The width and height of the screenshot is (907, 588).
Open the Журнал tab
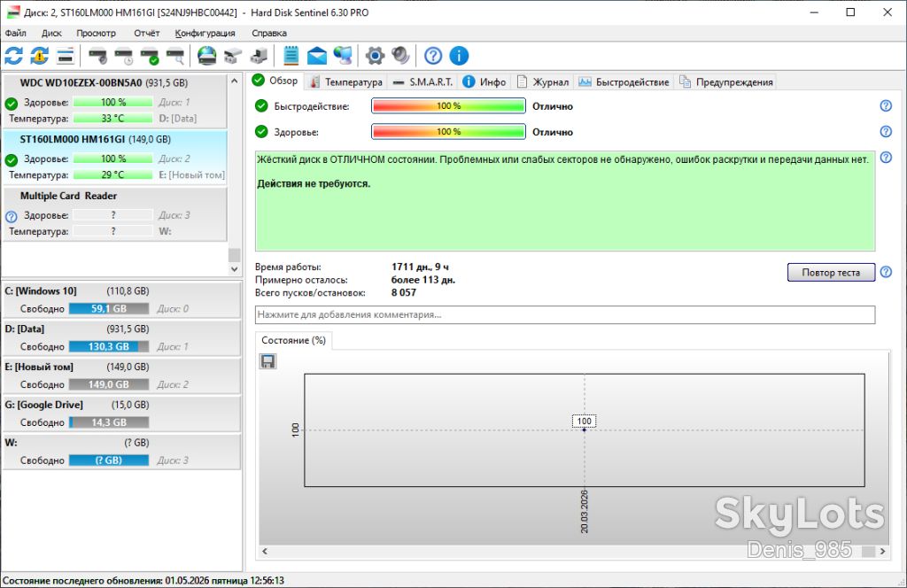pos(543,82)
